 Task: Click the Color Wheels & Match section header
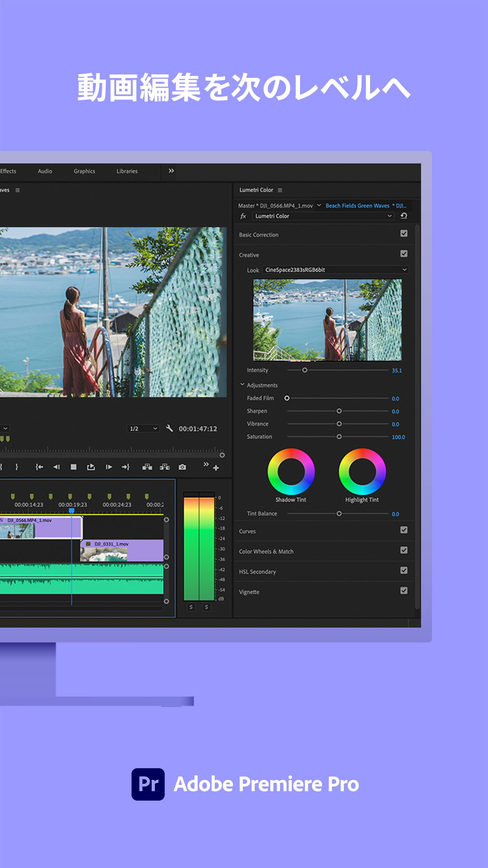266,552
